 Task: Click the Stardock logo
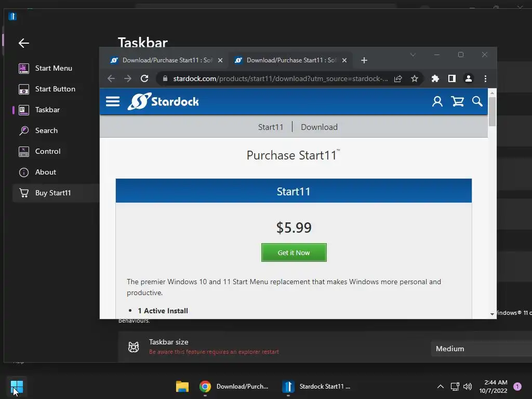point(163,101)
